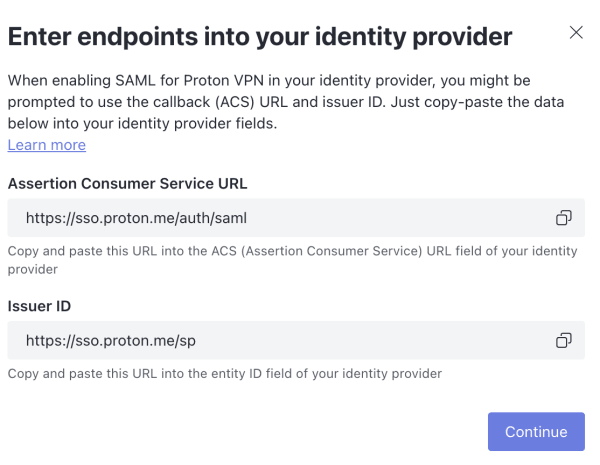Select the sso.proton.me/auth/saml URL field

(296, 218)
